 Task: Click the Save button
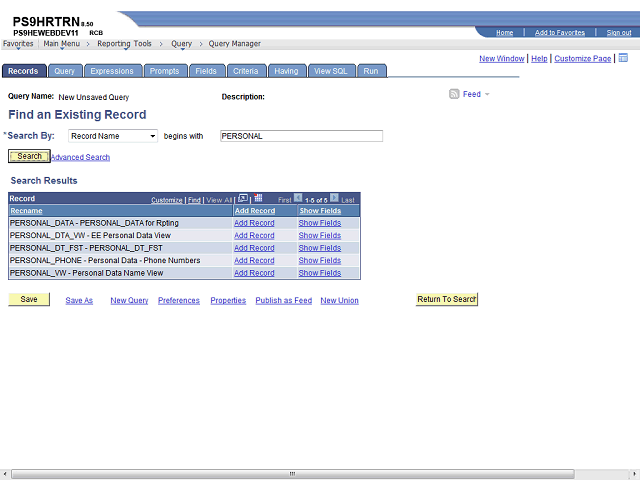coord(29,299)
